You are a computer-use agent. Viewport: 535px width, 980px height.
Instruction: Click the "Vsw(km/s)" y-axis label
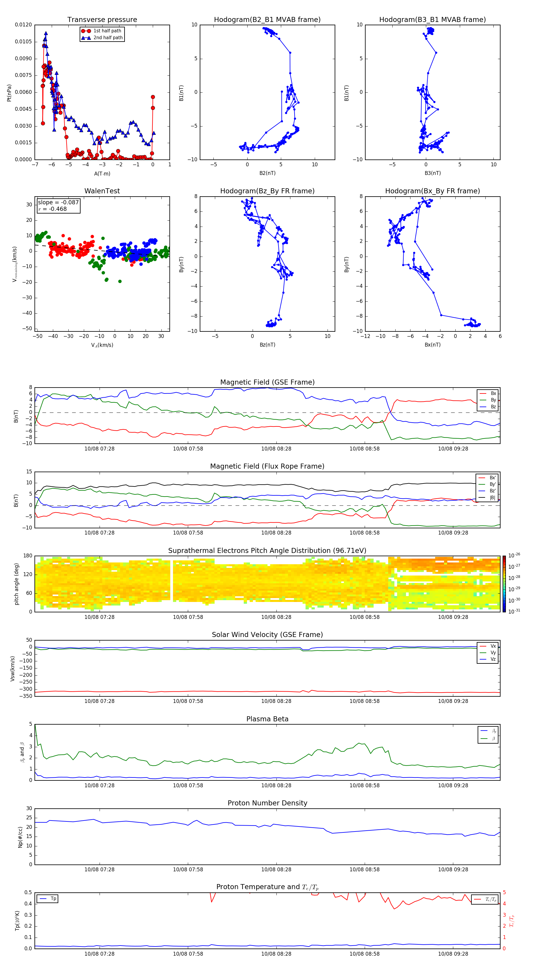pos(12,668)
